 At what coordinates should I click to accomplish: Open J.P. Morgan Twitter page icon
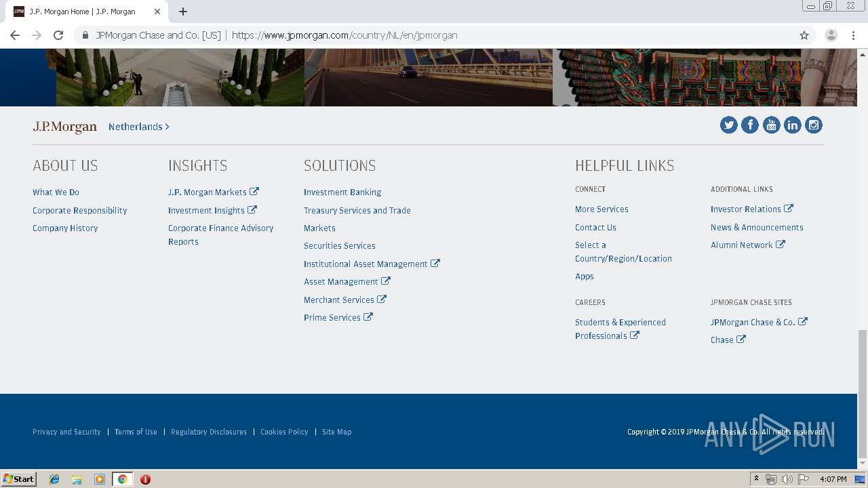(x=728, y=125)
